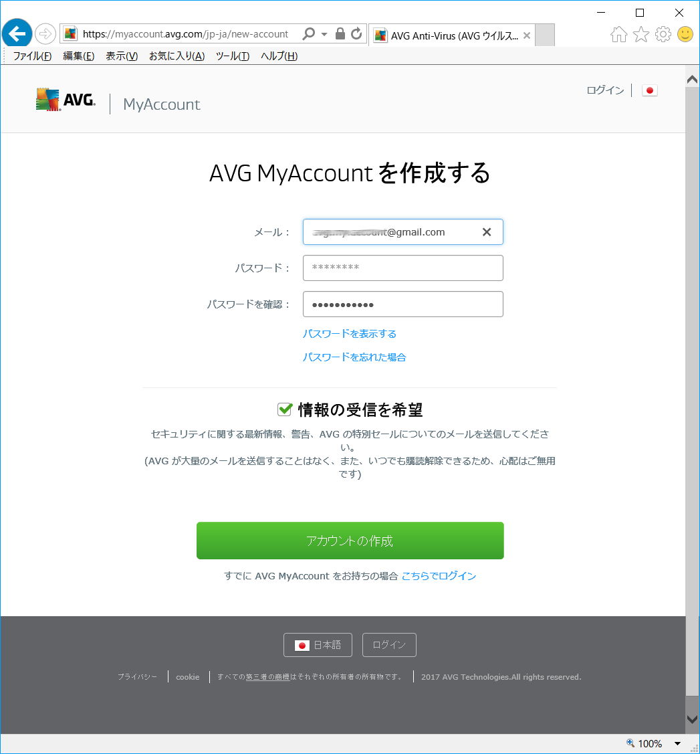Open the zoom level dropdown arrow

(x=677, y=743)
